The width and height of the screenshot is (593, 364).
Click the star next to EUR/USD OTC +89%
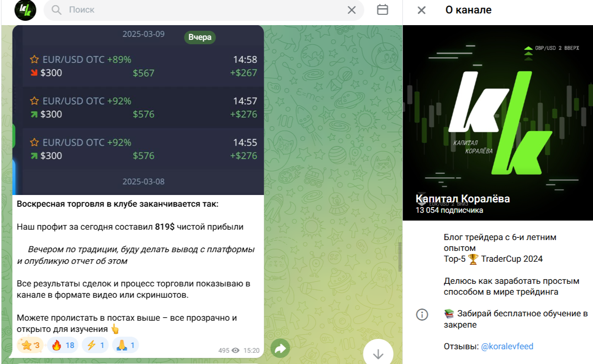click(34, 60)
